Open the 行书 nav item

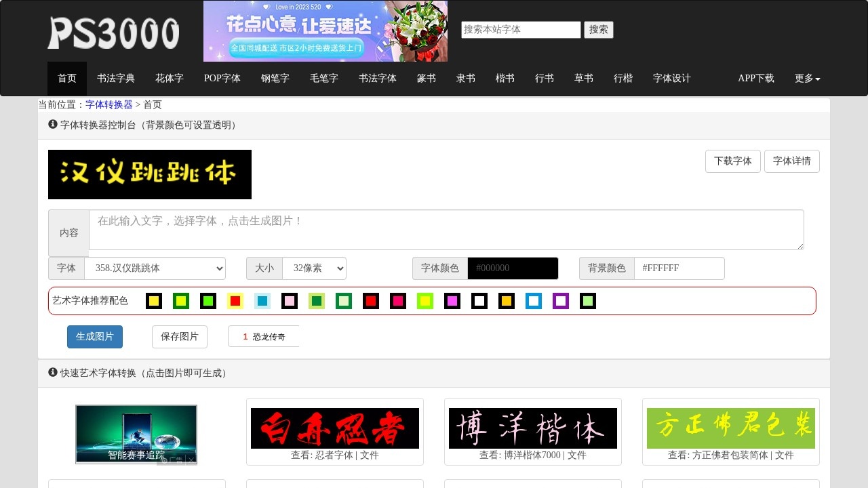click(545, 79)
